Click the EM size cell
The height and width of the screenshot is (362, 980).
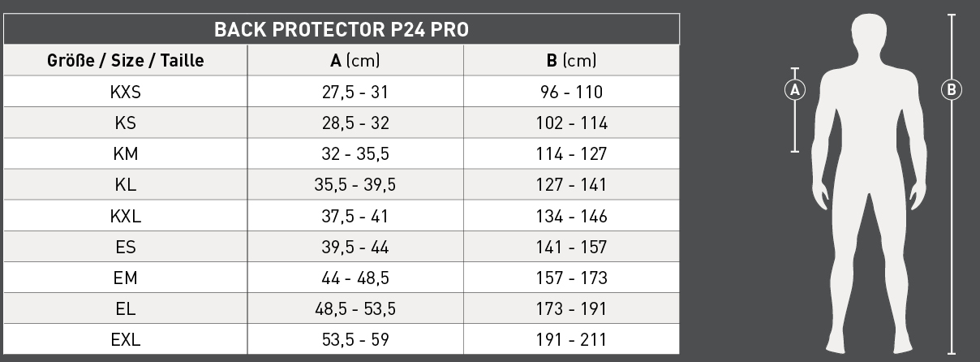(125, 278)
